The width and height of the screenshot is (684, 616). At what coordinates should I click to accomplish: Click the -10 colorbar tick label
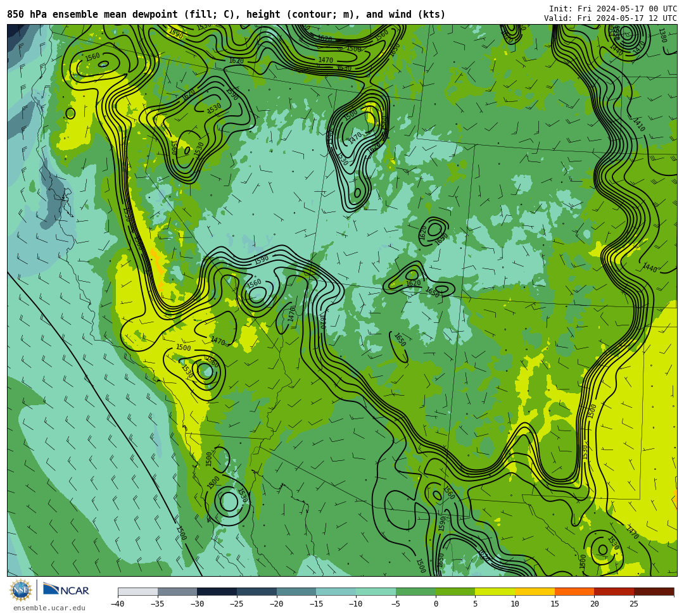(x=355, y=604)
